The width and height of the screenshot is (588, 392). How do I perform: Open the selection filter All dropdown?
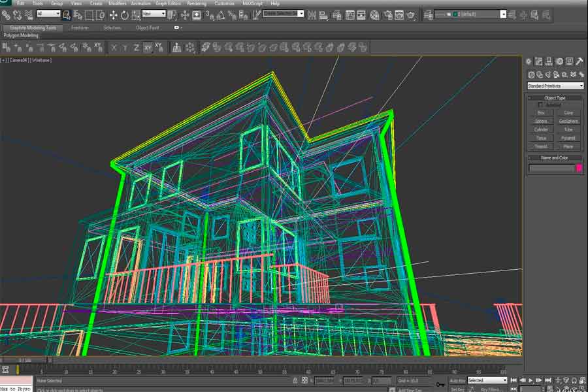47,14
